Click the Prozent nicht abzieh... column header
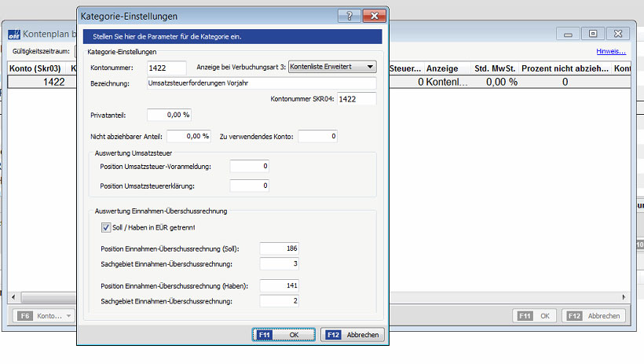 pyautogui.click(x=565, y=68)
